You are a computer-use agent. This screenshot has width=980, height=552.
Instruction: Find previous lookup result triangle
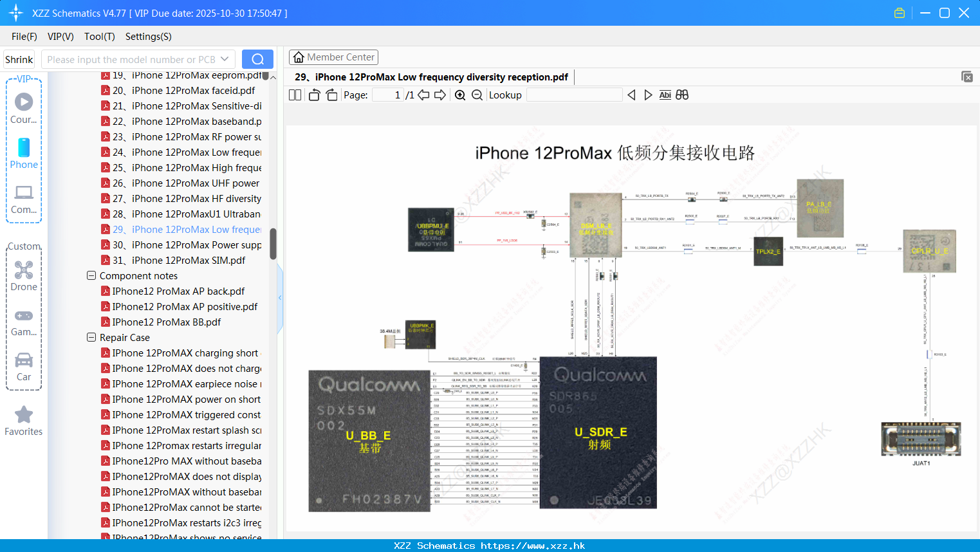point(631,95)
